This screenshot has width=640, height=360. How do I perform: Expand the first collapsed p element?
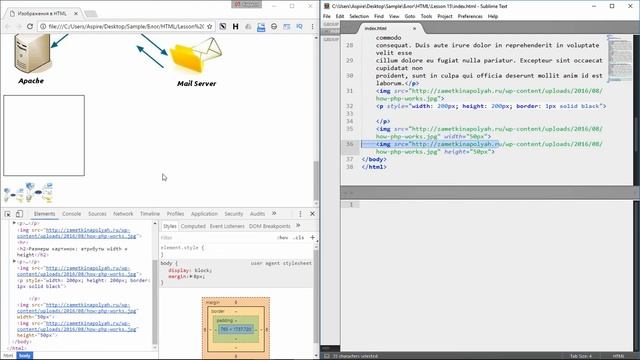point(14,223)
